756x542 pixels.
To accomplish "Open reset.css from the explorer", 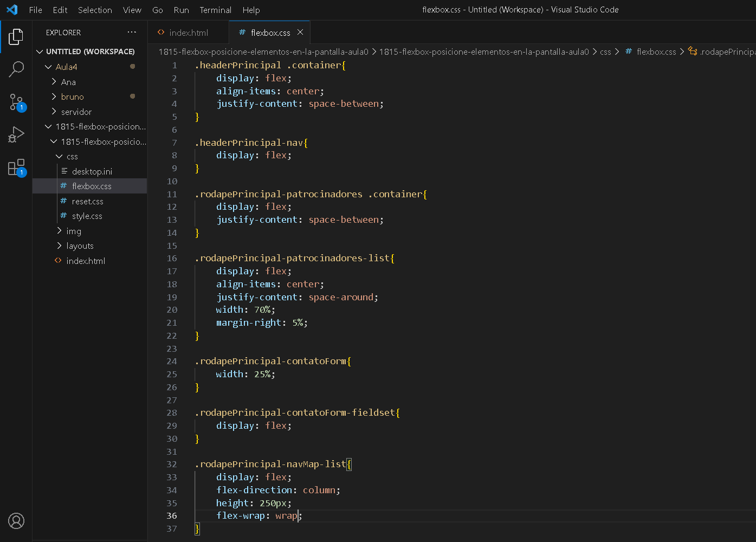I will pos(90,201).
